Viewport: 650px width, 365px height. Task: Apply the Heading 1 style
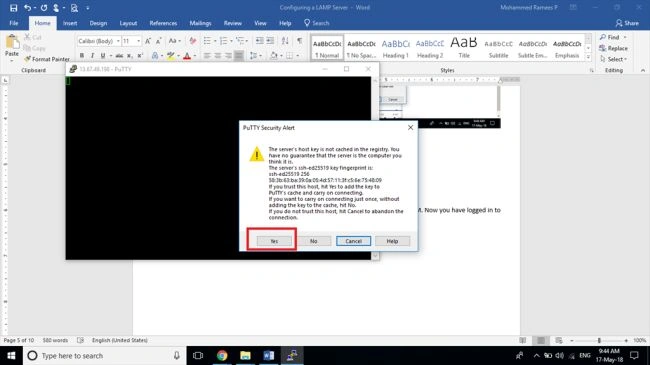395,48
